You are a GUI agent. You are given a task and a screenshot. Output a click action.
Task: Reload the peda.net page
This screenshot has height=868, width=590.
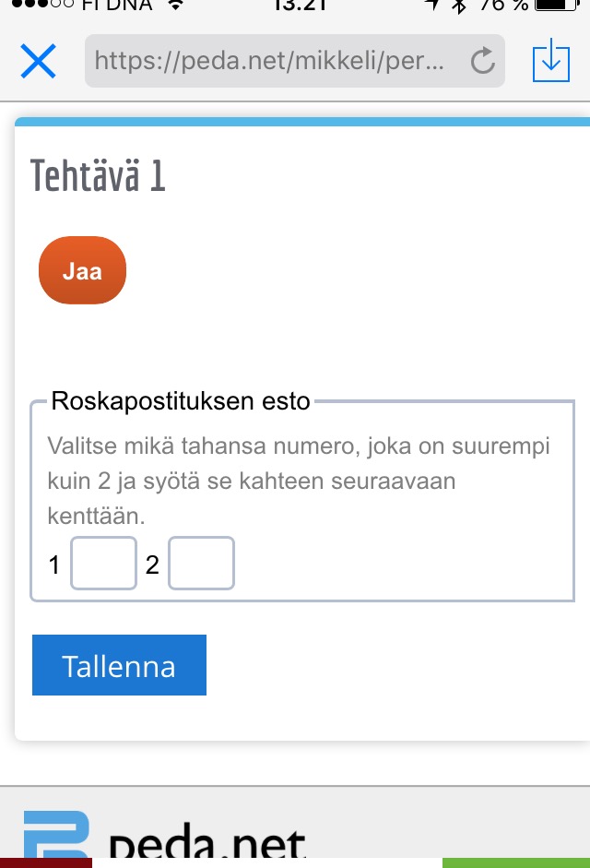[x=482, y=62]
